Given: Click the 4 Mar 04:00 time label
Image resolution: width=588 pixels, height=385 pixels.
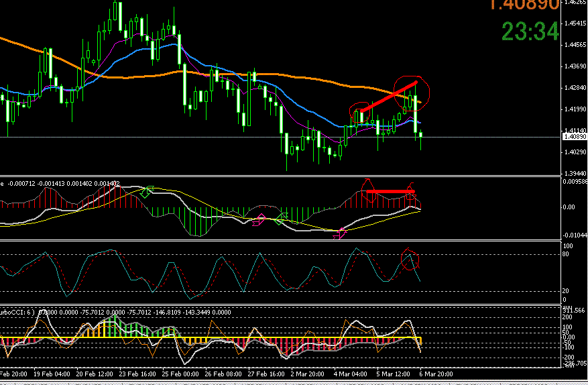Looking at the screenshot, I should coord(350,374).
